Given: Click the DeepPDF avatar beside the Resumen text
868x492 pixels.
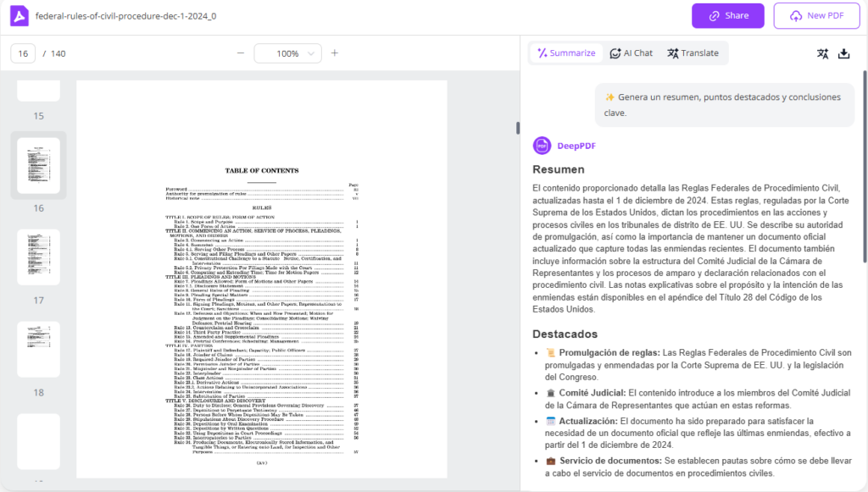Looking at the screenshot, I should coord(540,145).
